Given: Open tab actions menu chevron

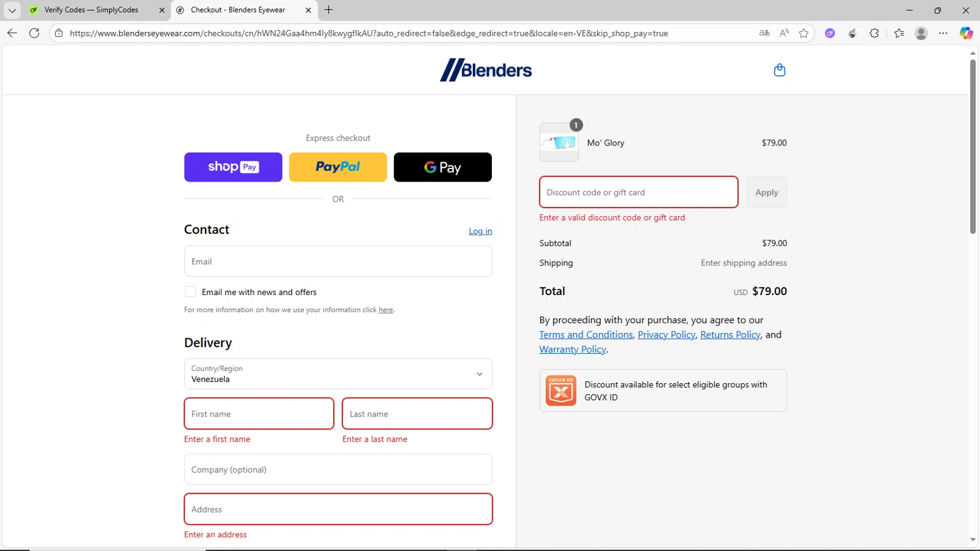Looking at the screenshot, I should 12,10.
